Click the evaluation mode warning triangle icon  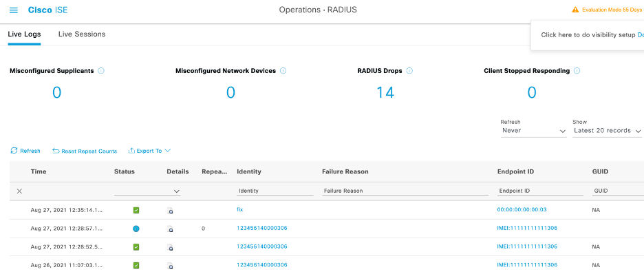point(575,10)
